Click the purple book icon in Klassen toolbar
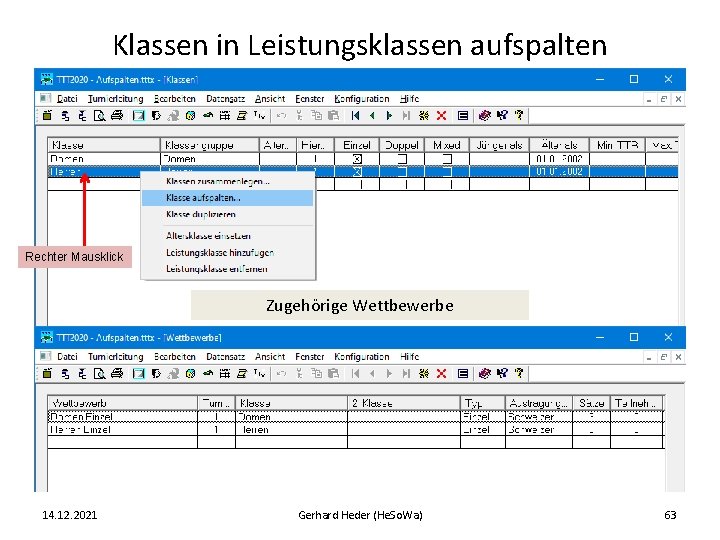This screenshot has width=720, height=540. point(484,116)
